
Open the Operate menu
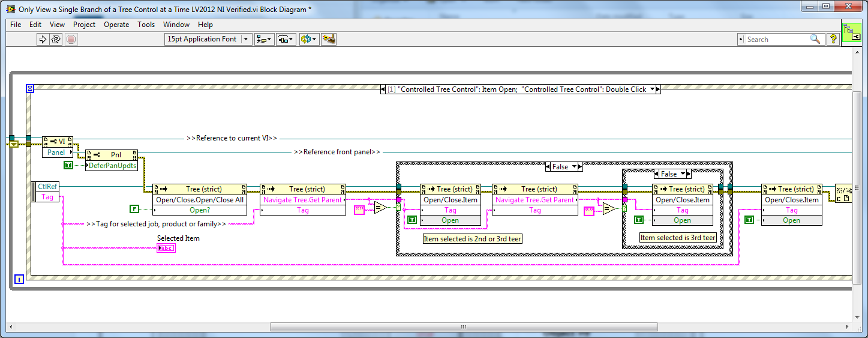pos(116,25)
